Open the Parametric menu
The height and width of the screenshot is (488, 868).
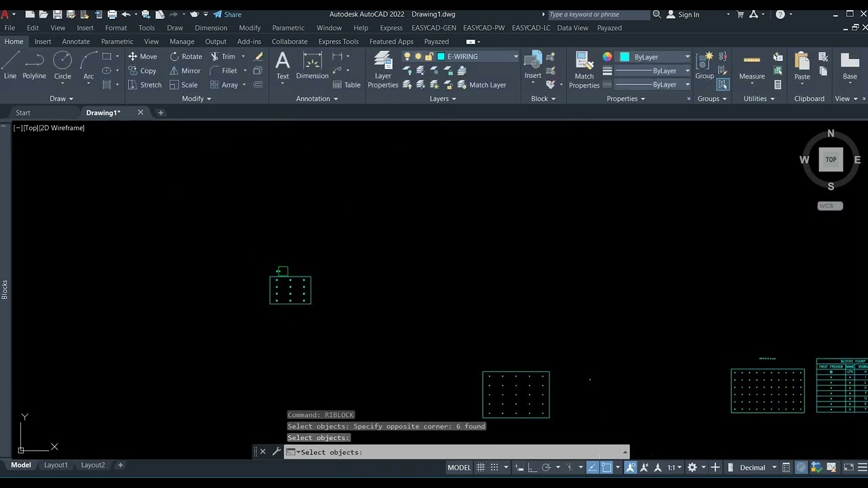coord(288,28)
